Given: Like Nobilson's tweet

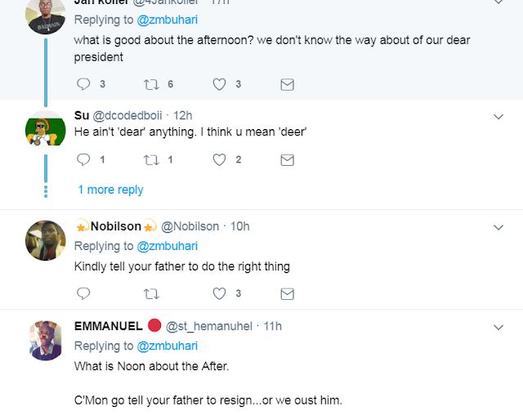Looking at the screenshot, I should pyautogui.click(x=219, y=293).
